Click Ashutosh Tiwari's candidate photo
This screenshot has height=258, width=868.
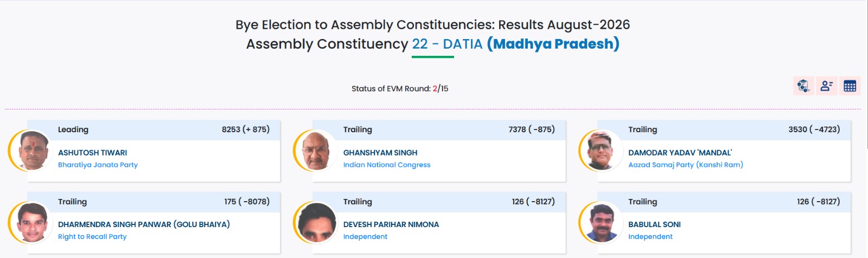(33, 151)
